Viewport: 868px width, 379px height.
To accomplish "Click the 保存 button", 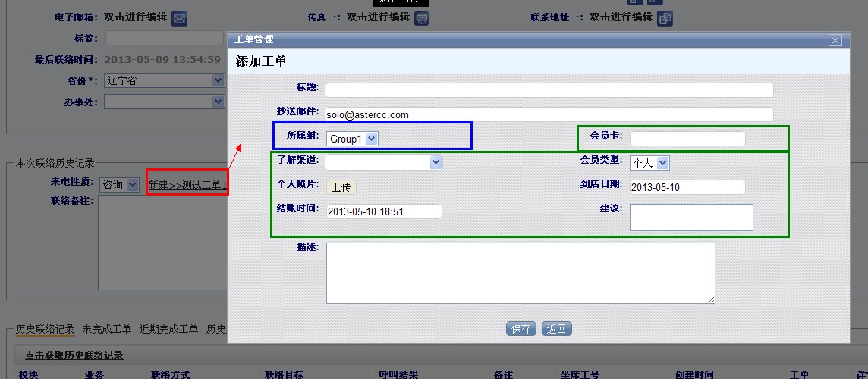I will (x=521, y=329).
